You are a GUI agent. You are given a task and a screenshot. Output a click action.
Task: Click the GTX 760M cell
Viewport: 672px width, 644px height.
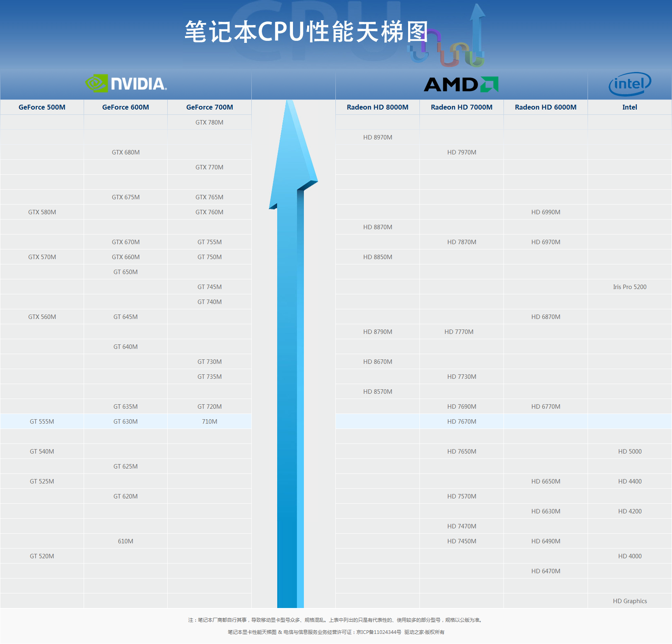(210, 212)
